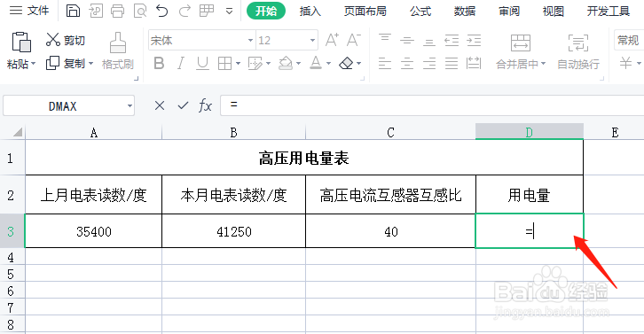Select row 4 header
This screenshot has height=334, width=644.
(x=12, y=257)
